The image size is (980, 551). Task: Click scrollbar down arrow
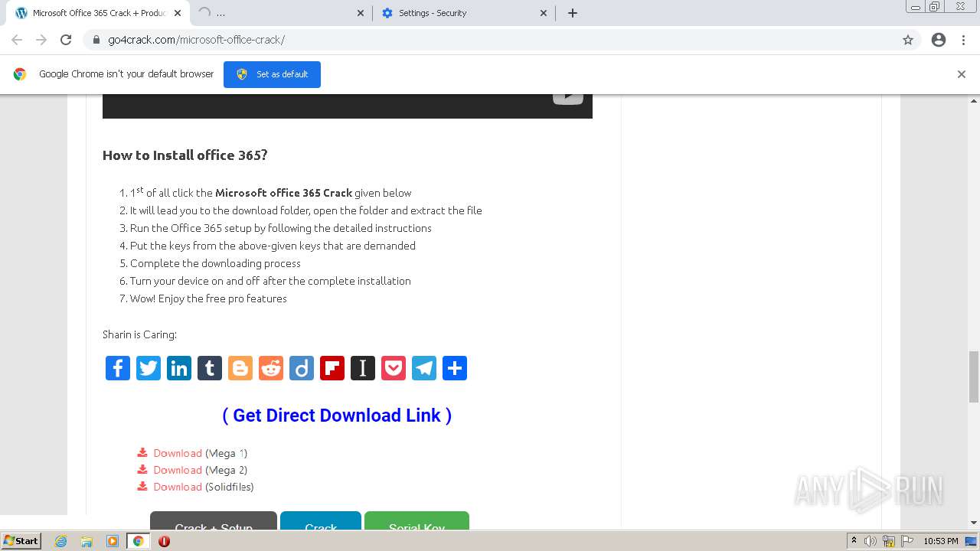click(974, 523)
